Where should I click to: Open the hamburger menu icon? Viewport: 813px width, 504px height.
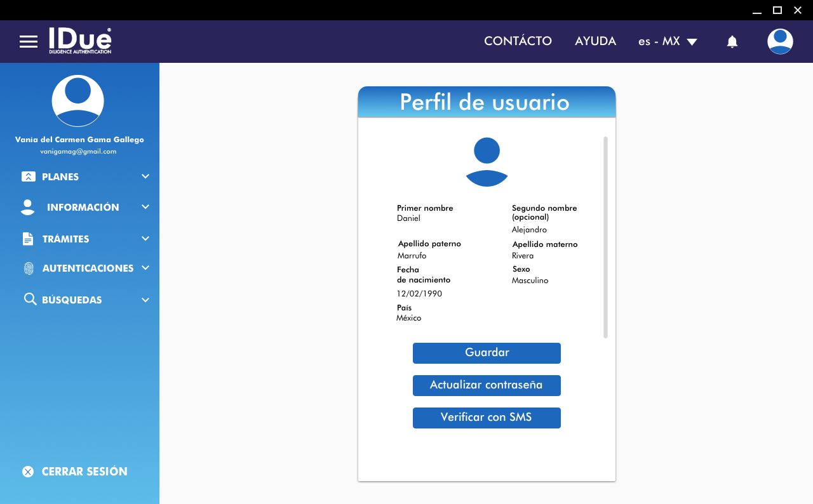coord(29,42)
